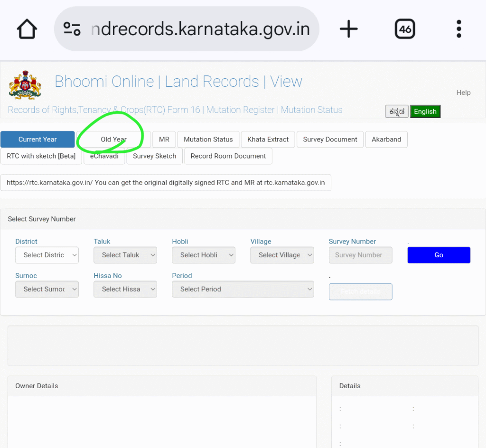486x448 pixels.
Task: Open the Help link
Action: tap(463, 93)
